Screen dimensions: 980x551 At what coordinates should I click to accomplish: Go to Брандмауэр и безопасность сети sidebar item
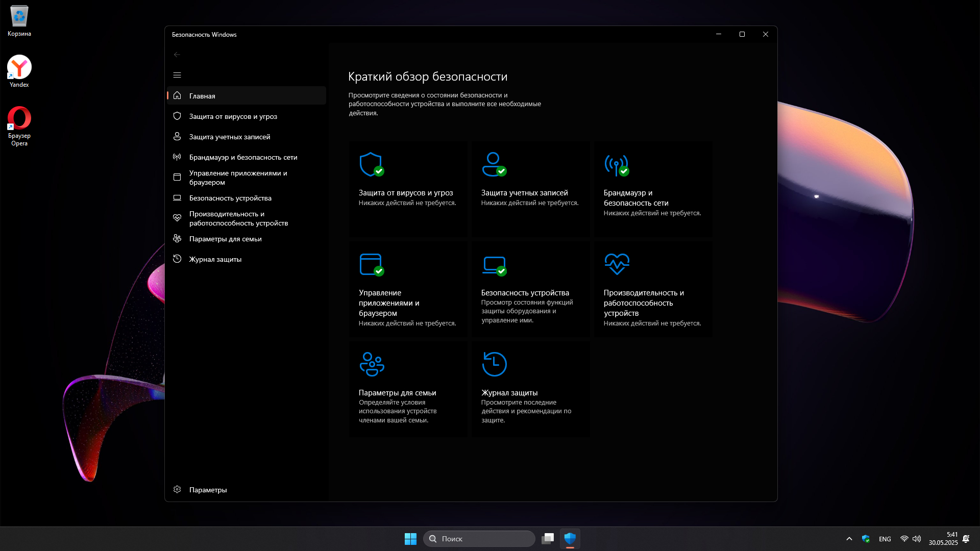click(x=243, y=157)
